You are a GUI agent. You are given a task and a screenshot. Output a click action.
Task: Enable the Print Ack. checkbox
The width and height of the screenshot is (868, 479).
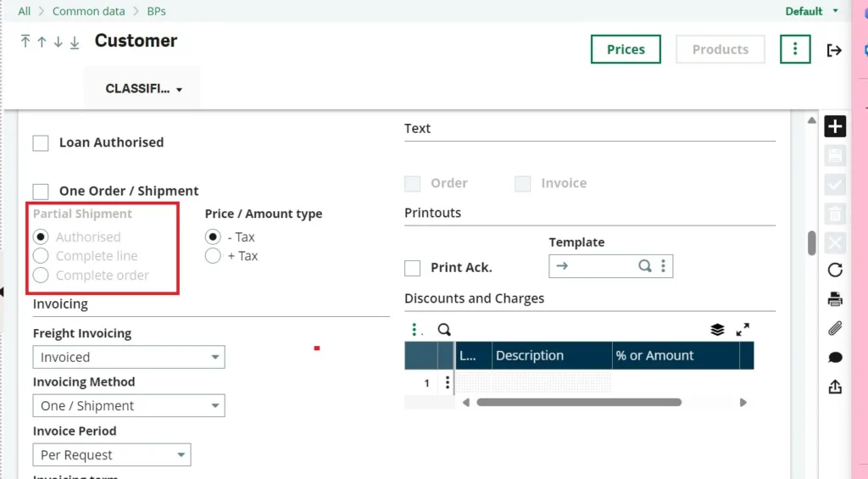(x=413, y=268)
